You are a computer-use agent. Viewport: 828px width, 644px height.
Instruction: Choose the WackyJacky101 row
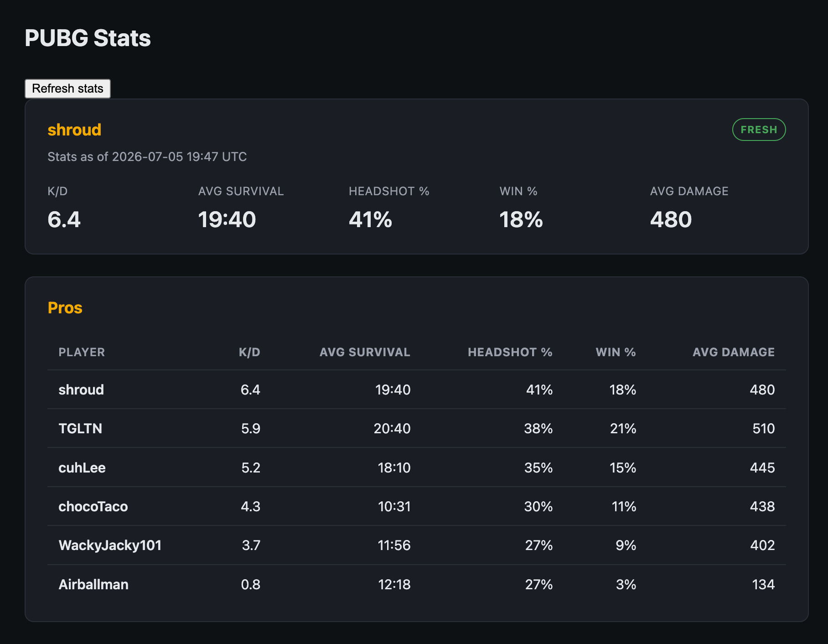click(416, 545)
